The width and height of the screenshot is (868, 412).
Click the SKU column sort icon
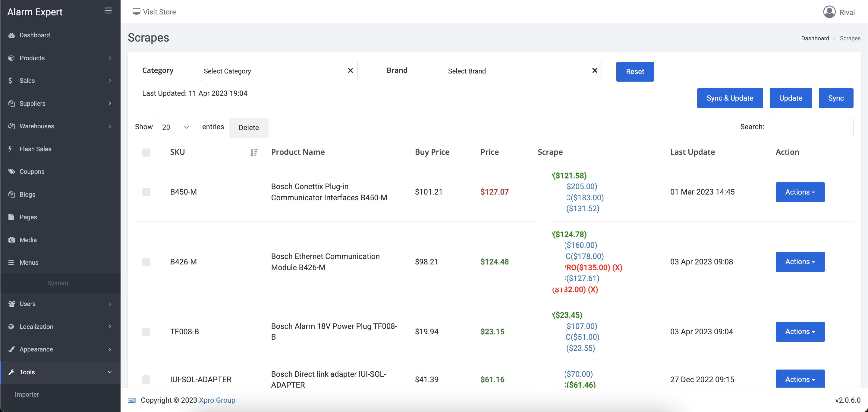tap(254, 152)
